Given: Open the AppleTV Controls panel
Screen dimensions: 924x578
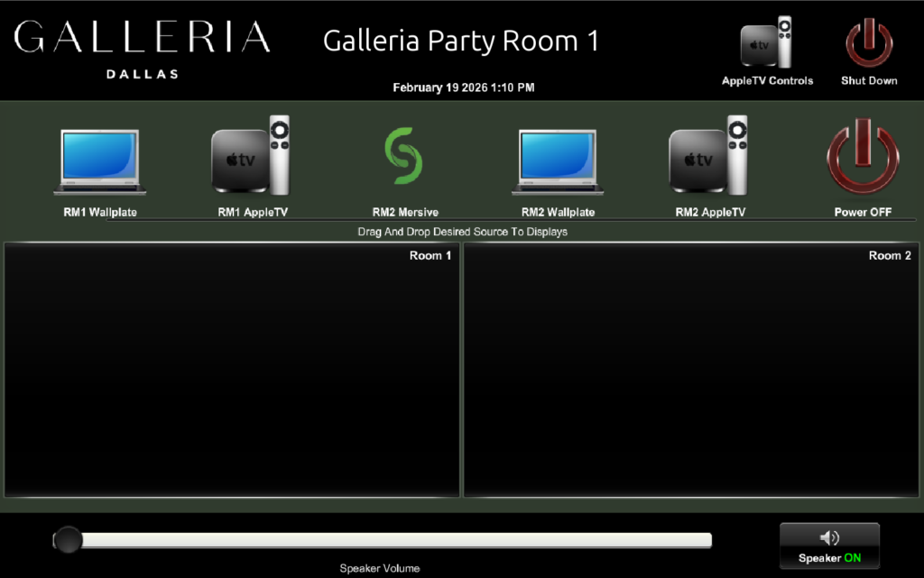Looking at the screenshot, I should [766, 50].
